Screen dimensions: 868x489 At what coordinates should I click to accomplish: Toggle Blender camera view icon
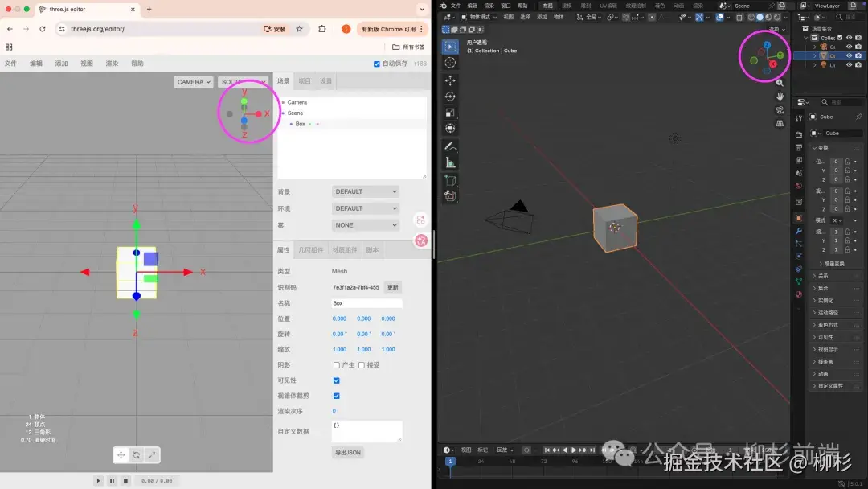(x=780, y=109)
